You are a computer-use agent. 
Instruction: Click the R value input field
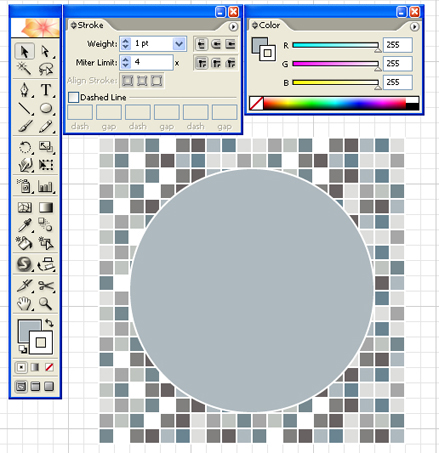click(398, 45)
